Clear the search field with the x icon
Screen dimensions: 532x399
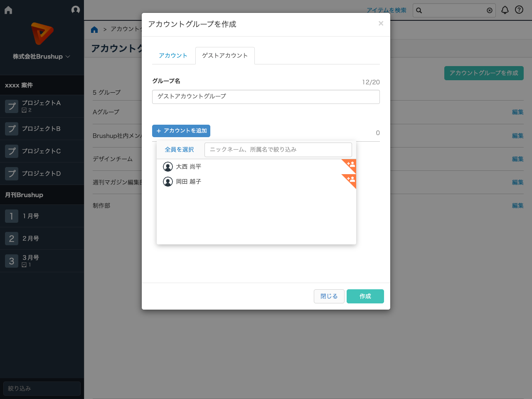(490, 10)
